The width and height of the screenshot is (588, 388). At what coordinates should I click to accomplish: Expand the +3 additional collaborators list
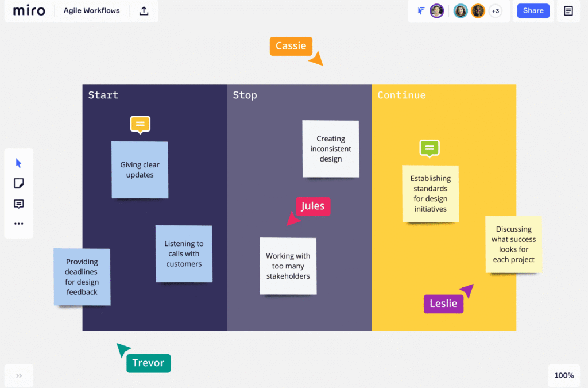pos(495,11)
